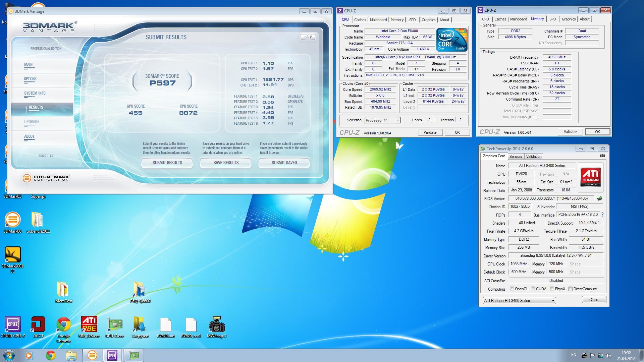Switch to CPU-Z taskbar button
This screenshot has height=362, width=644.
[x=112, y=355]
